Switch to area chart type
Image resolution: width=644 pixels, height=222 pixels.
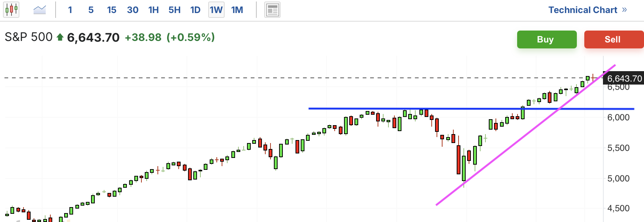coord(40,10)
